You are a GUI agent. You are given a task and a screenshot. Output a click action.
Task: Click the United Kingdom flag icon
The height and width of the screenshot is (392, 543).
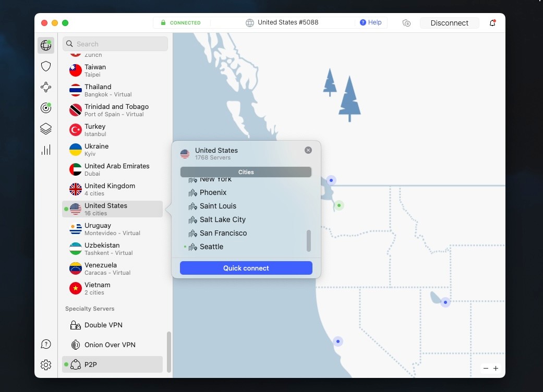coord(76,189)
